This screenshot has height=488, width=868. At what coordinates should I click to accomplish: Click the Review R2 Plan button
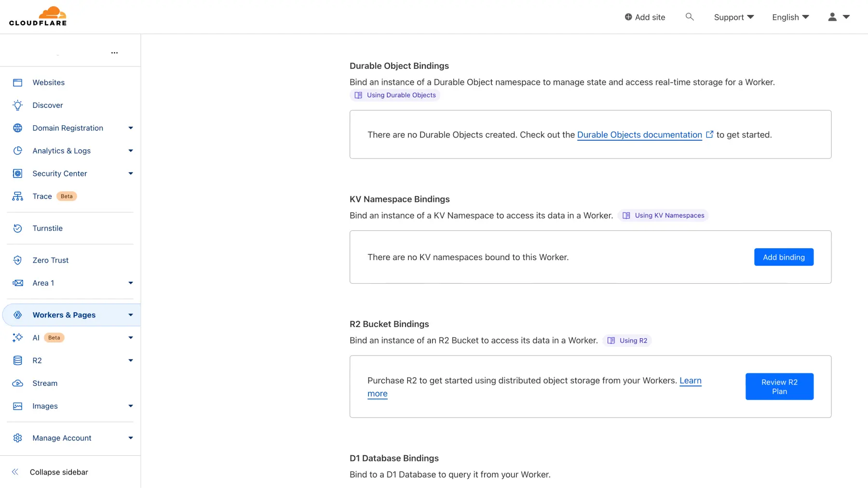coord(779,386)
